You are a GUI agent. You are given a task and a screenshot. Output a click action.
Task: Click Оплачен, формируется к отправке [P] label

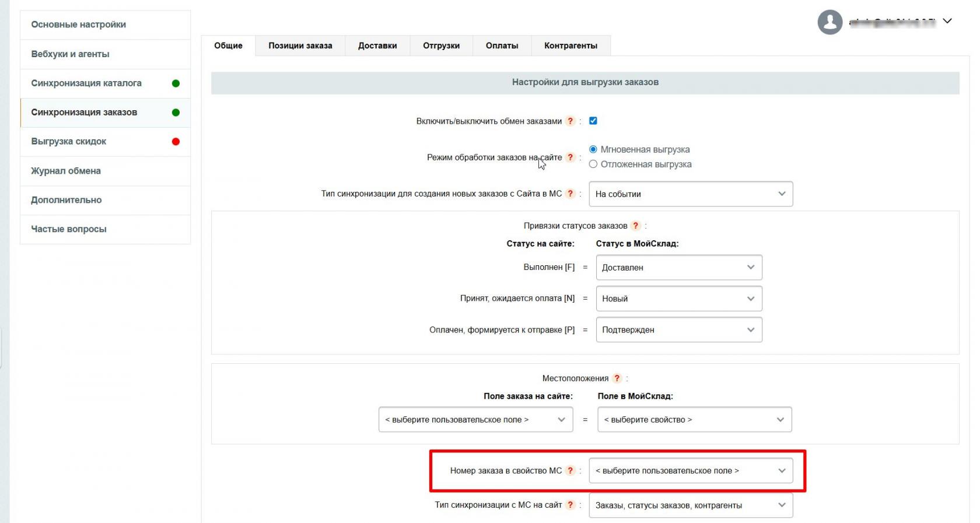coord(502,330)
